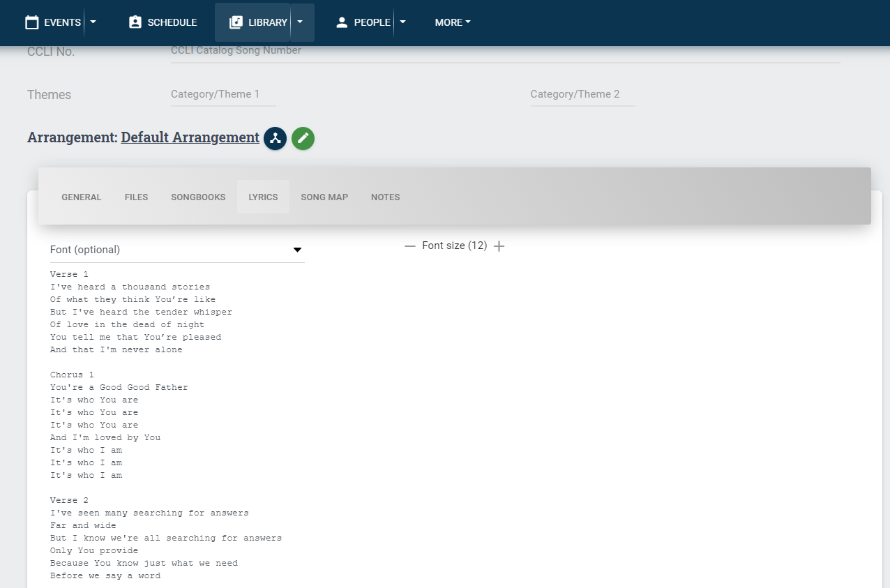Open the Events menu label

[62, 22]
